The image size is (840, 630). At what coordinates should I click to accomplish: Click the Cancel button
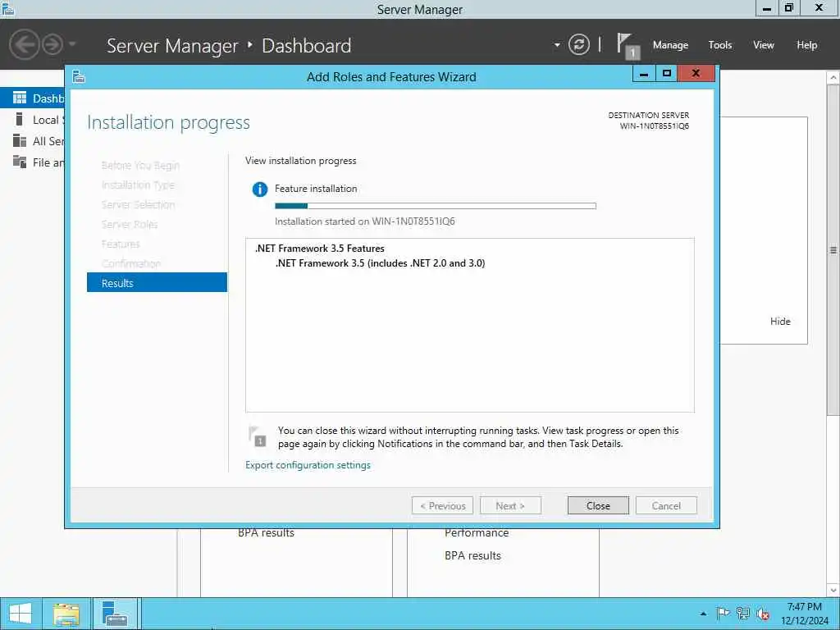(666, 505)
